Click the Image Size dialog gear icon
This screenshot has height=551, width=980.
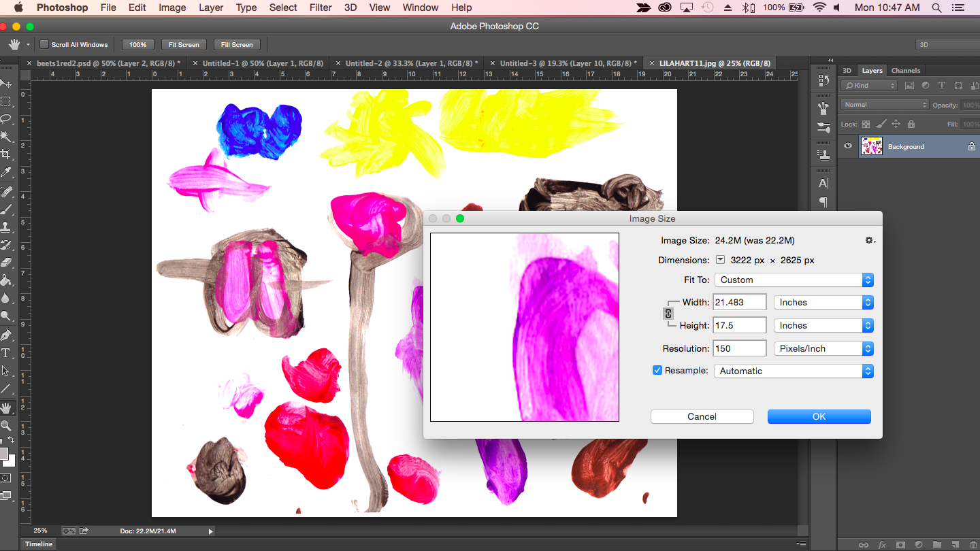[x=869, y=240]
